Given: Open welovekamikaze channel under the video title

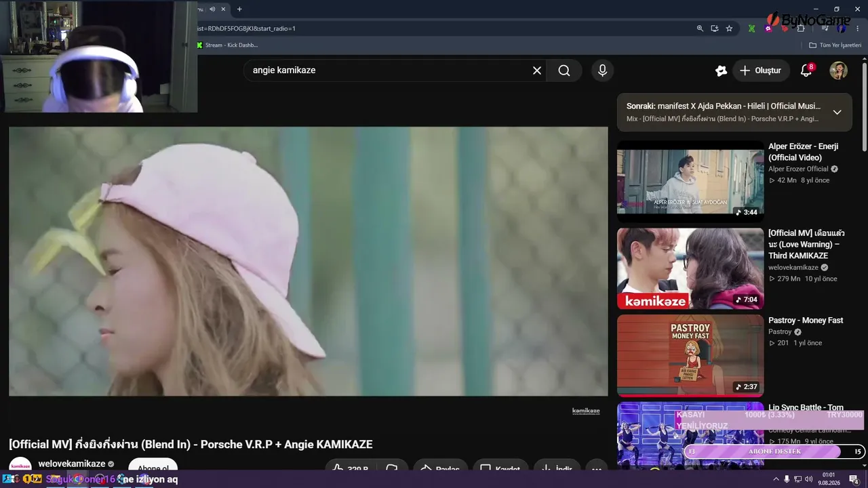Looking at the screenshot, I should (x=72, y=464).
